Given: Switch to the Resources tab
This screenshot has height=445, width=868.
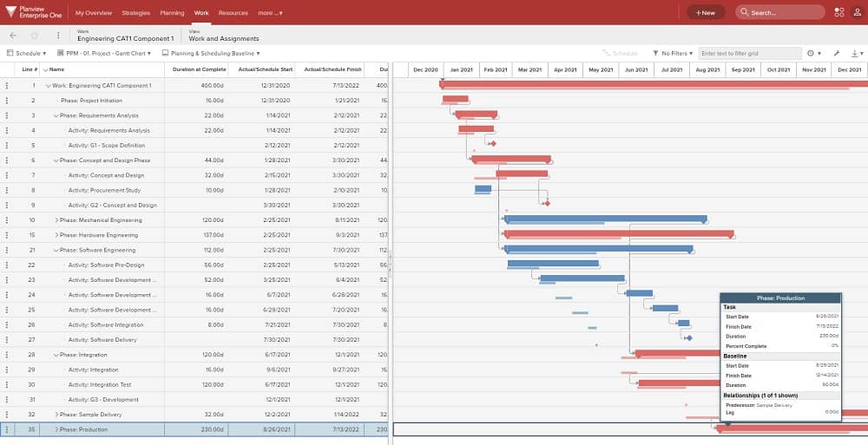Looking at the screenshot, I should 233,13.
